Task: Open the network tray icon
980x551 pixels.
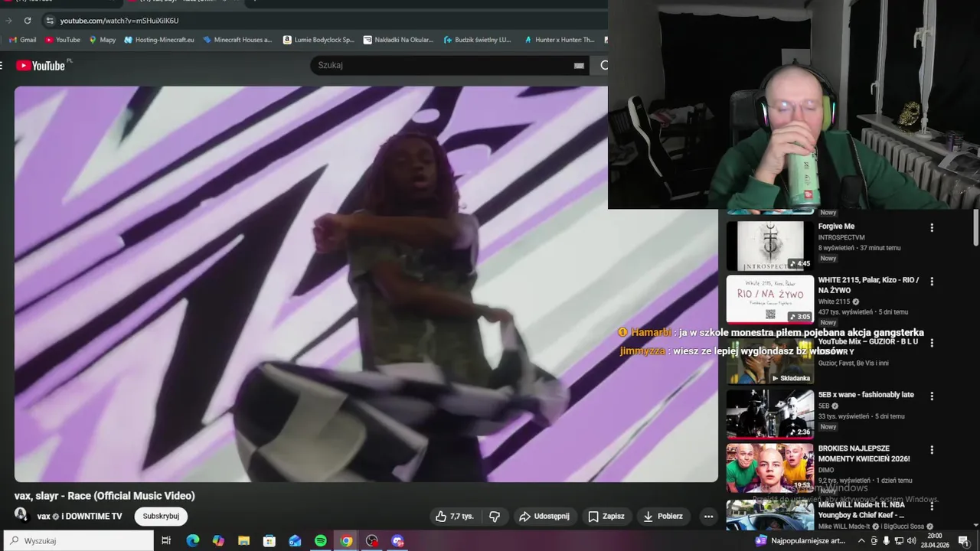Action: tap(899, 541)
